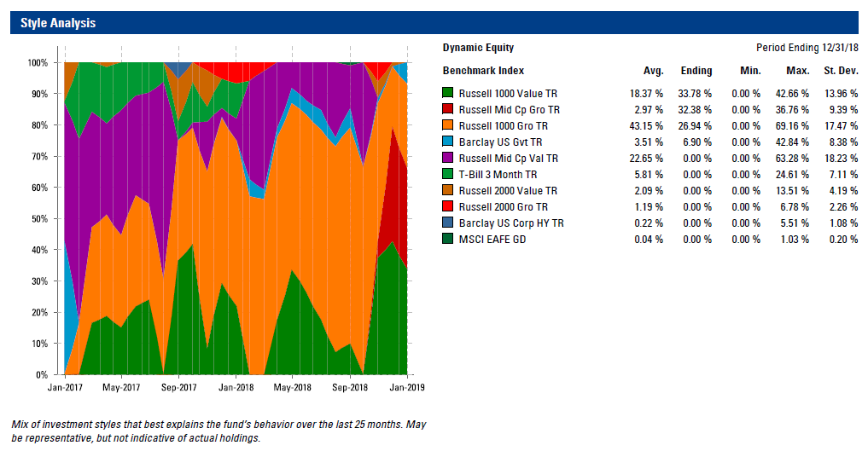Select the orange Russell 1000 Gro TR swatch
Viewport: 868px width, 457px height.
pyautogui.click(x=448, y=125)
